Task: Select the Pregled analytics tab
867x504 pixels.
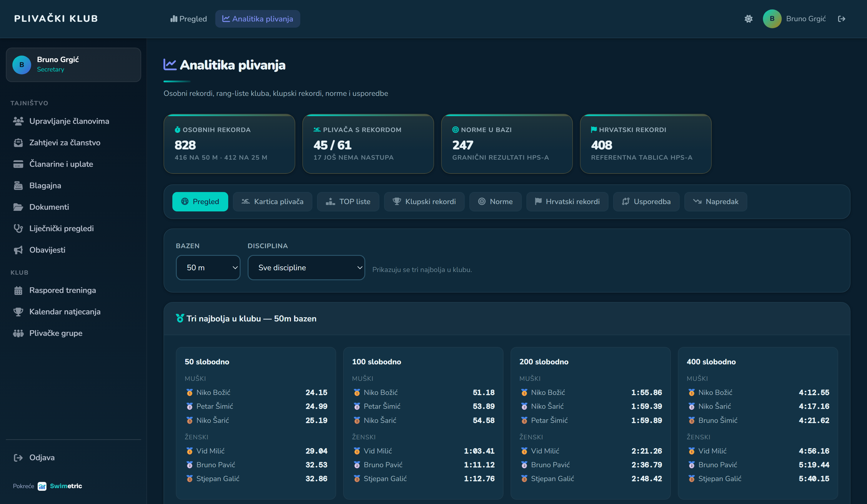Action: (x=200, y=202)
